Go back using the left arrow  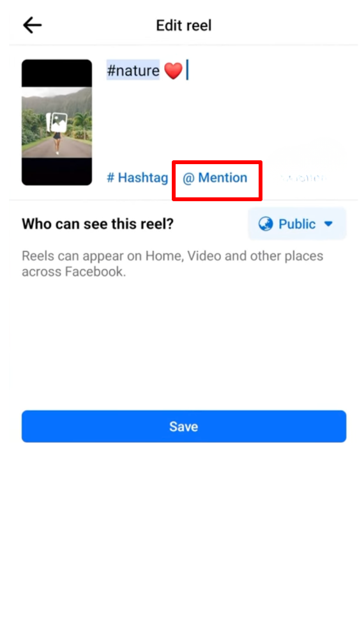(33, 25)
